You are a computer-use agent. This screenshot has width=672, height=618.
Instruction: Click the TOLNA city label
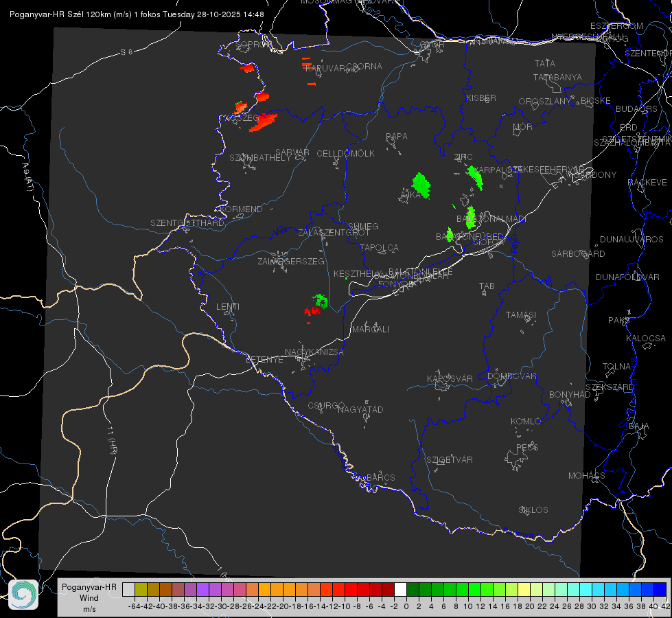(x=616, y=366)
